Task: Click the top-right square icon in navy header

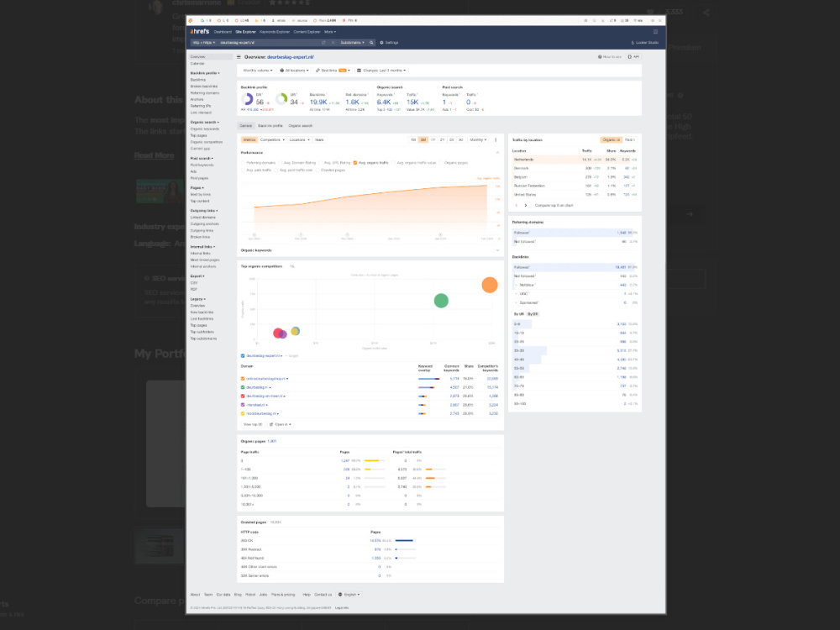Action: pyautogui.click(x=655, y=32)
